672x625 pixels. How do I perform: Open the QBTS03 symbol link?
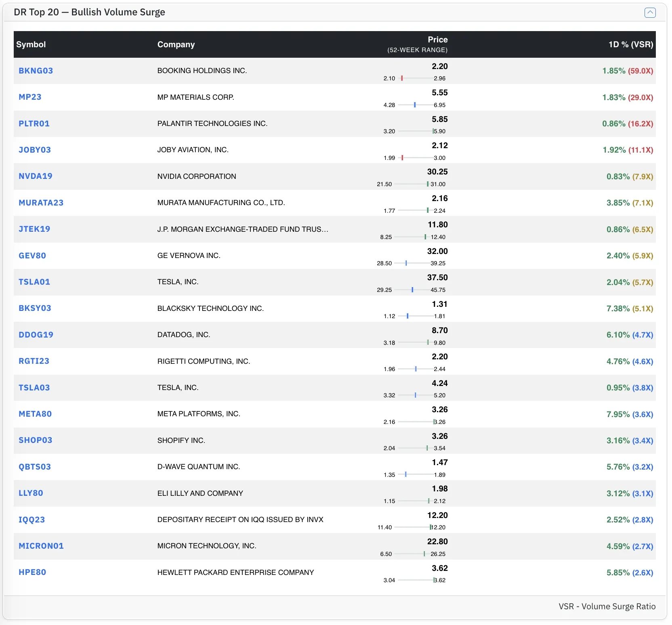click(35, 467)
